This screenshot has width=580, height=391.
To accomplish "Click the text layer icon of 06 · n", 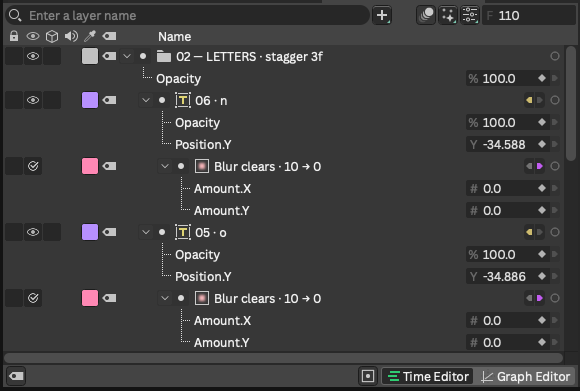I will tap(183, 100).
